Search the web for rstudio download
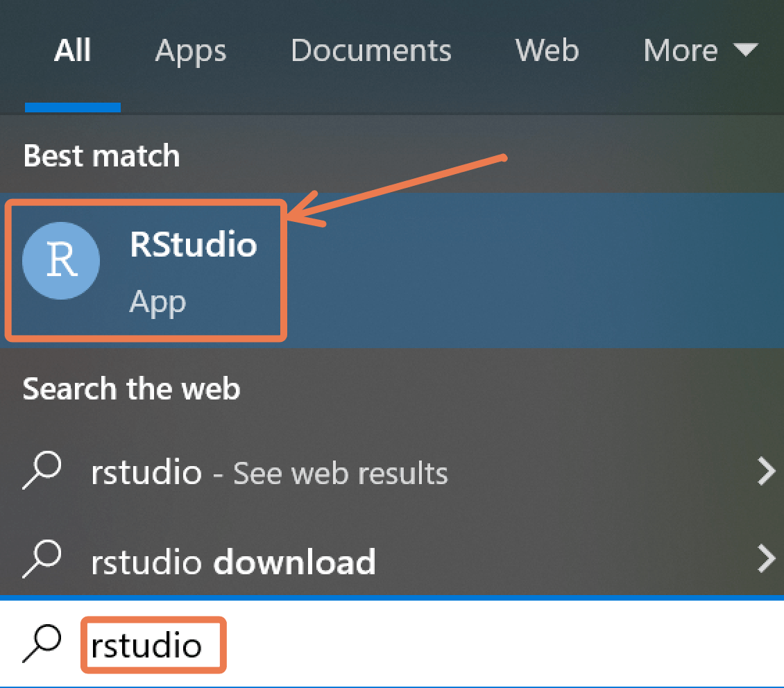 click(x=233, y=560)
